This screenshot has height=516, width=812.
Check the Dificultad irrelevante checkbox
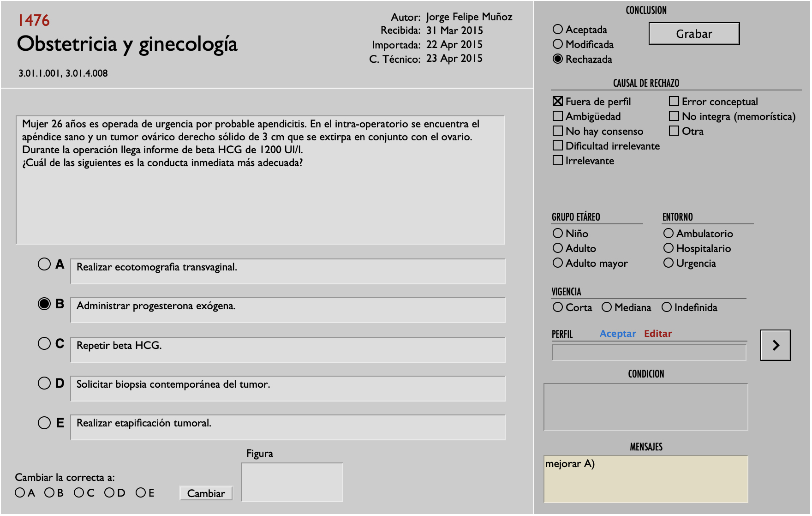tap(558, 146)
